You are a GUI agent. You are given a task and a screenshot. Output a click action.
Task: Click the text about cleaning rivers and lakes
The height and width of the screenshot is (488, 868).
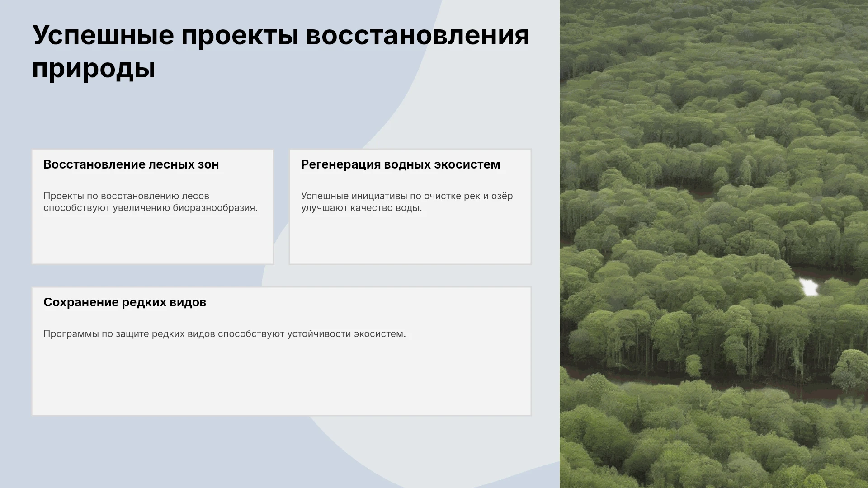[x=407, y=202]
